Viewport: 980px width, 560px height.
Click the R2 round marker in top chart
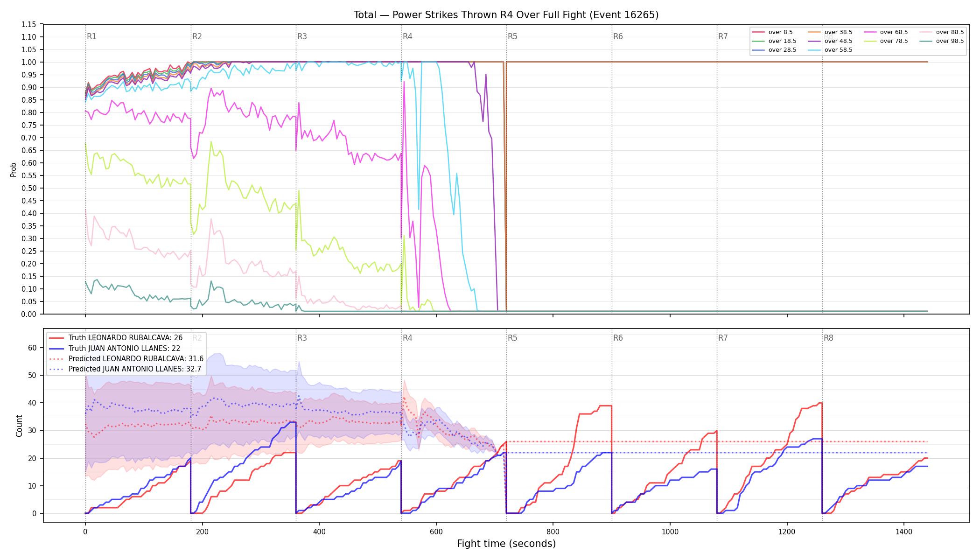tap(197, 36)
